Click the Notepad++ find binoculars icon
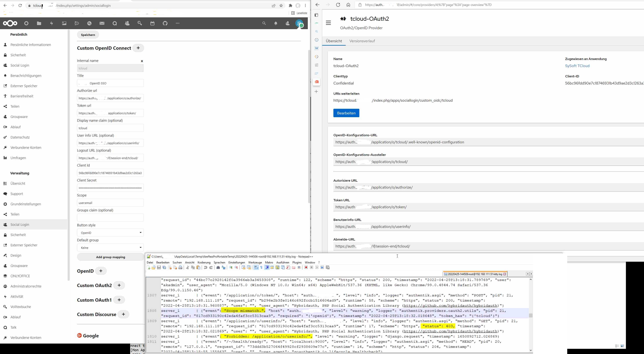Image resolution: width=644 pixels, height=354 pixels. click(x=218, y=267)
